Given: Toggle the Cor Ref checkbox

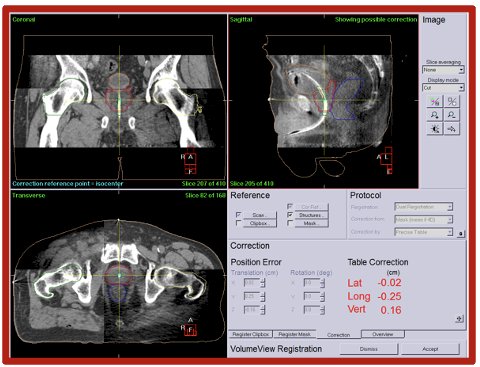Looking at the screenshot, I should point(290,207).
